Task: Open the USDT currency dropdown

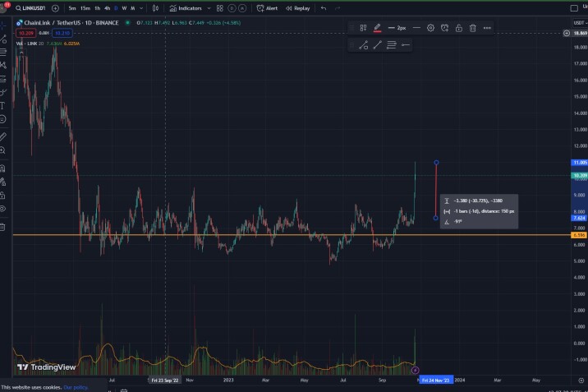Action: tap(580, 23)
